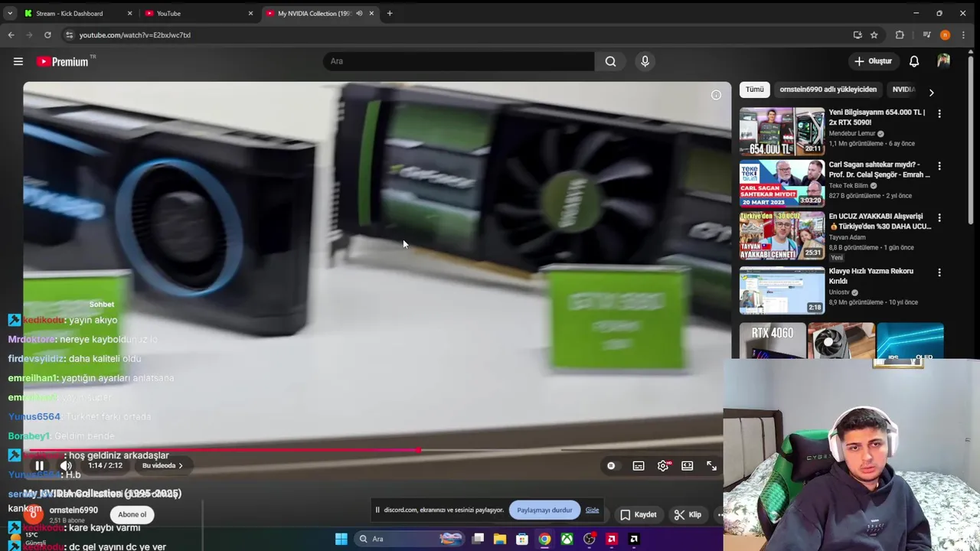
Task: Toggle subtitles in the video player
Action: (x=638, y=465)
